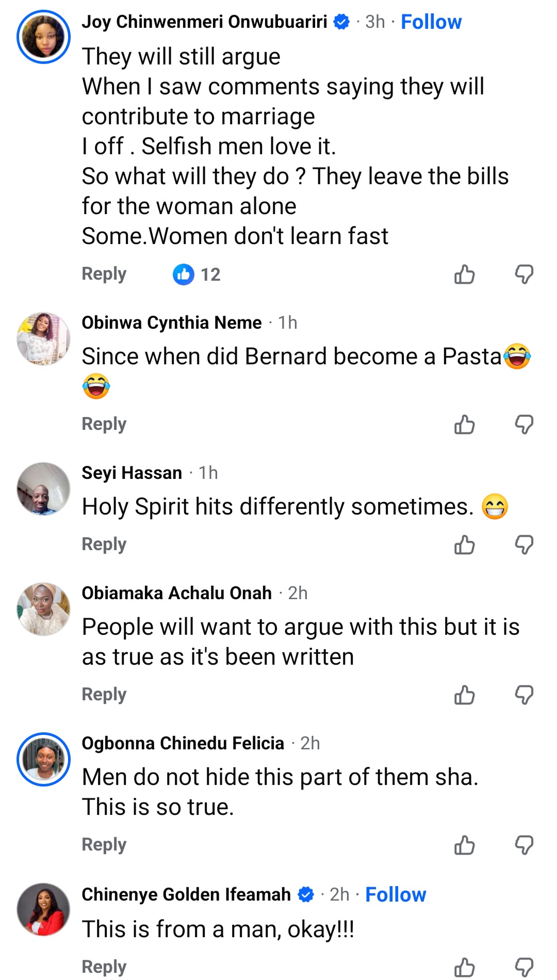Reply to Obinwa Cynthia Neme's comment
Viewport: 557px width, 980px height.
[x=104, y=424]
